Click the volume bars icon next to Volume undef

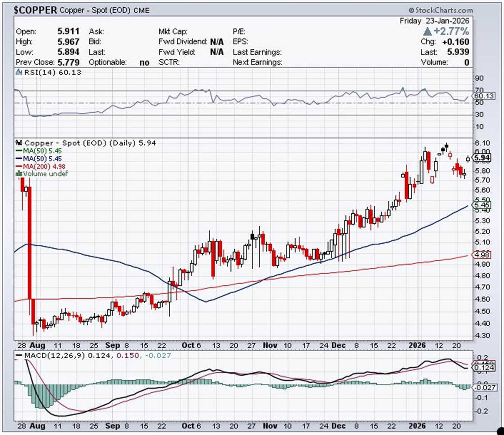[x=19, y=174]
